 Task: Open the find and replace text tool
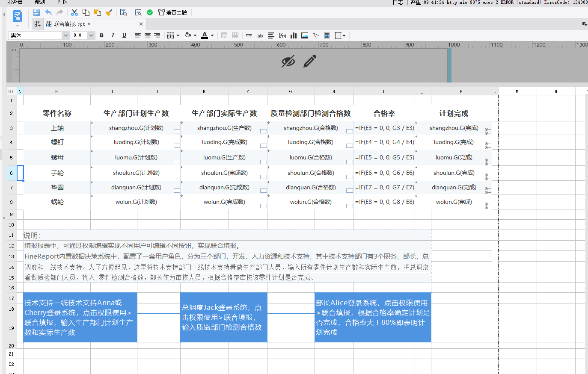pos(124,12)
